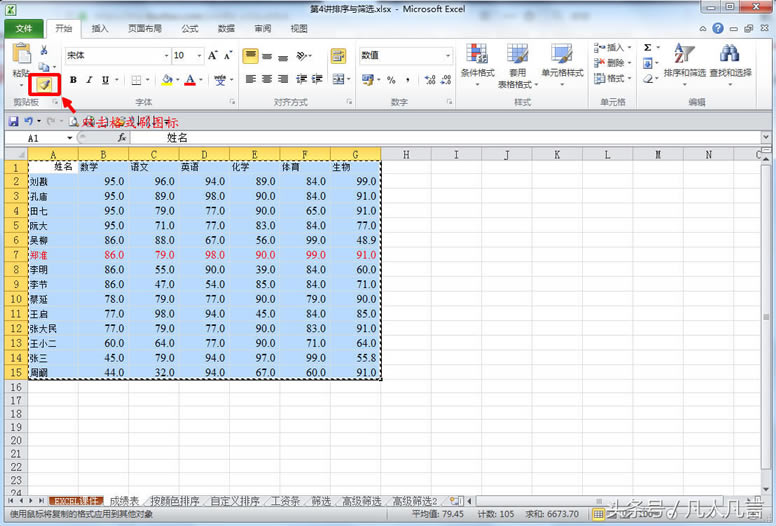Click the Format Painter brush icon
This screenshot has width=776, height=526.
(x=44, y=84)
